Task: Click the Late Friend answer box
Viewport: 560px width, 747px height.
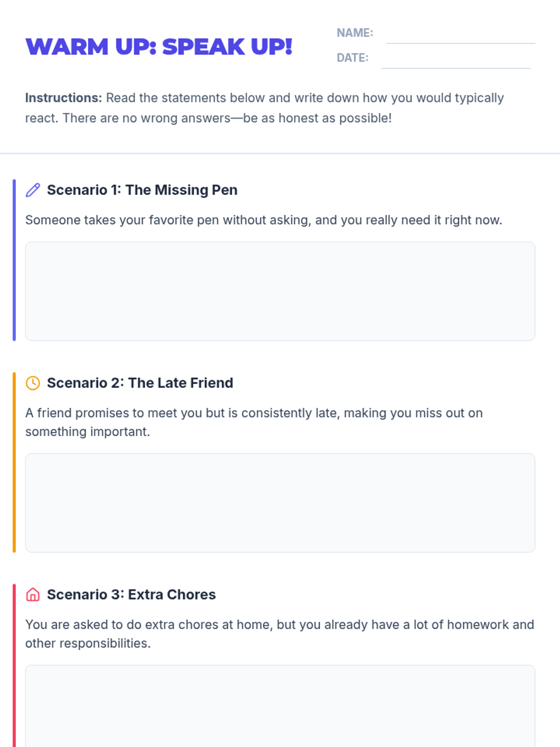Action: click(280, 502)
